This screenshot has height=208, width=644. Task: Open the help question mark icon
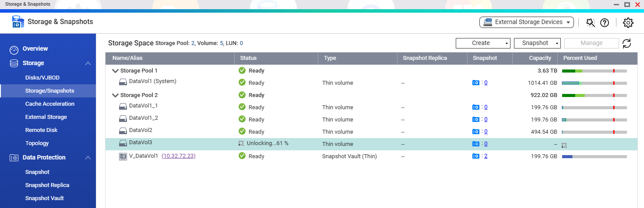605,23
